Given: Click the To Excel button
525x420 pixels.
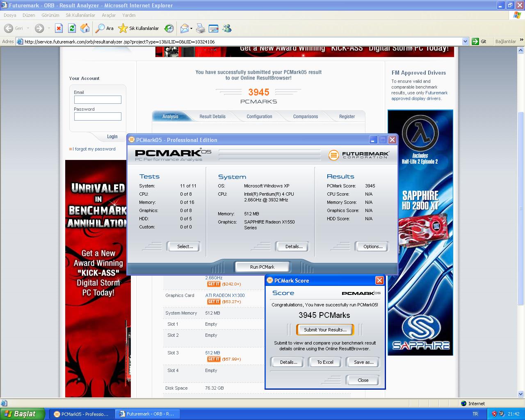Looking at the screenshot, I should pyautogui.click(x=325, y=362).
